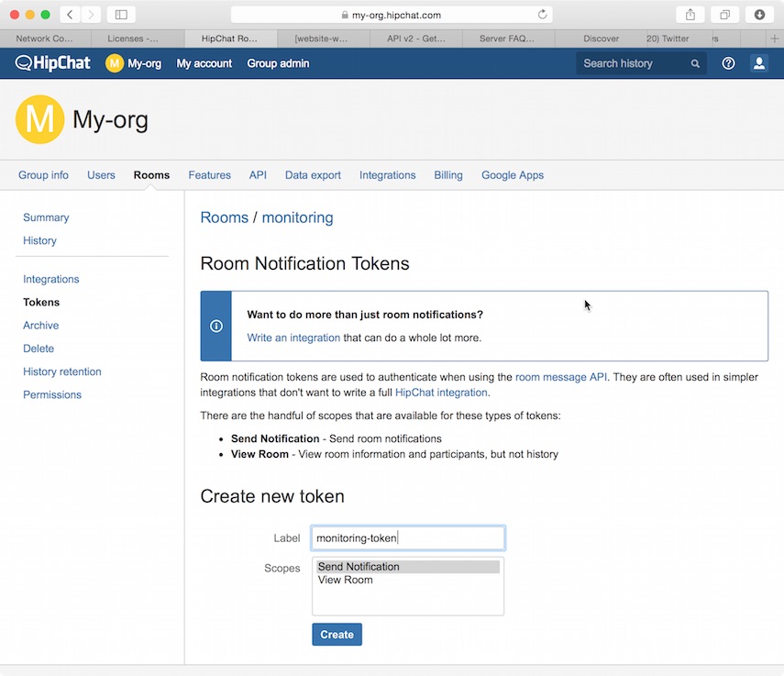The width and height of the screenshot is (784, 676).
Task: Open the Safari share icon
Action: point(690,15)
